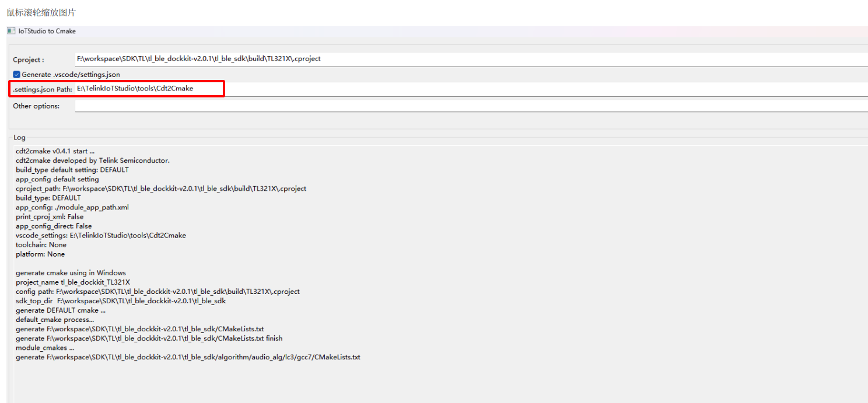This screenshot has height=403, width=868.
Task: Click the "app_config: ./module_app_path.xml" log line
Action: pos(72,207)
